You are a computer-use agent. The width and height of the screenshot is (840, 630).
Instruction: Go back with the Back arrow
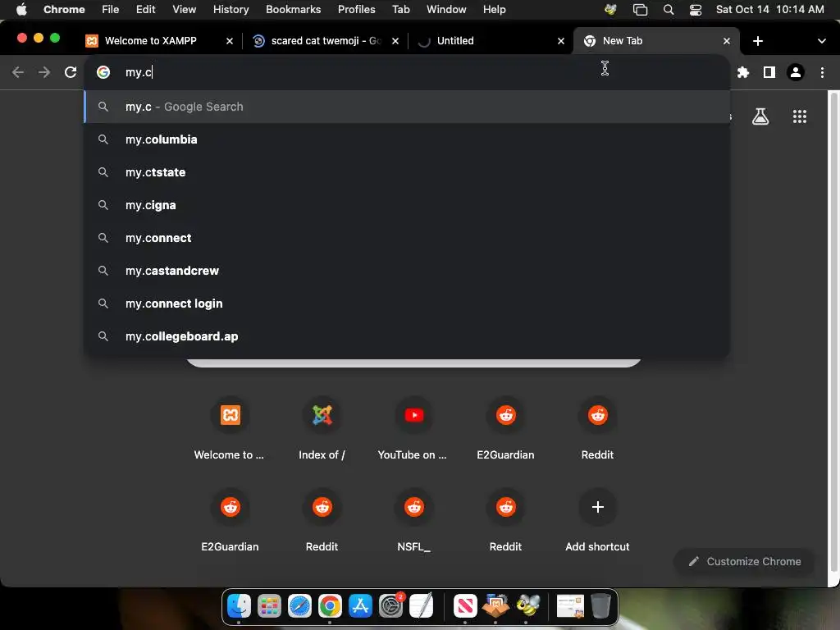coord(18,72)
